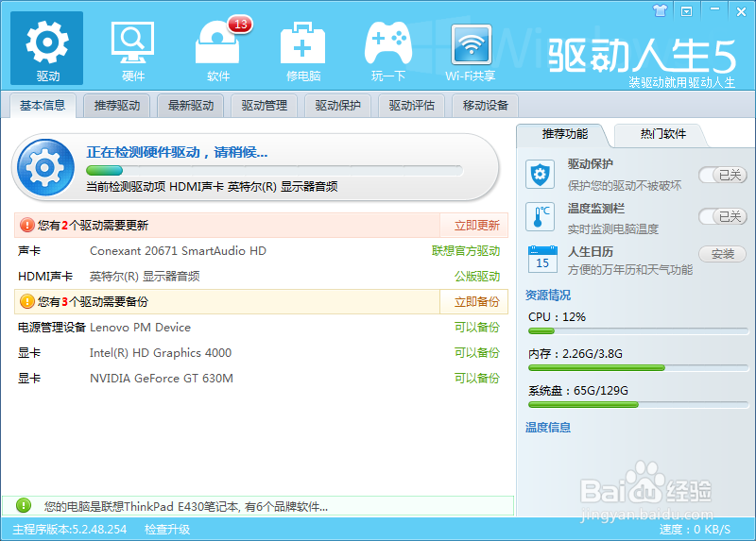756x541 pixels.
Task: Click 公版驱动 link for HDMI声卡
Action: pos(477,277)
